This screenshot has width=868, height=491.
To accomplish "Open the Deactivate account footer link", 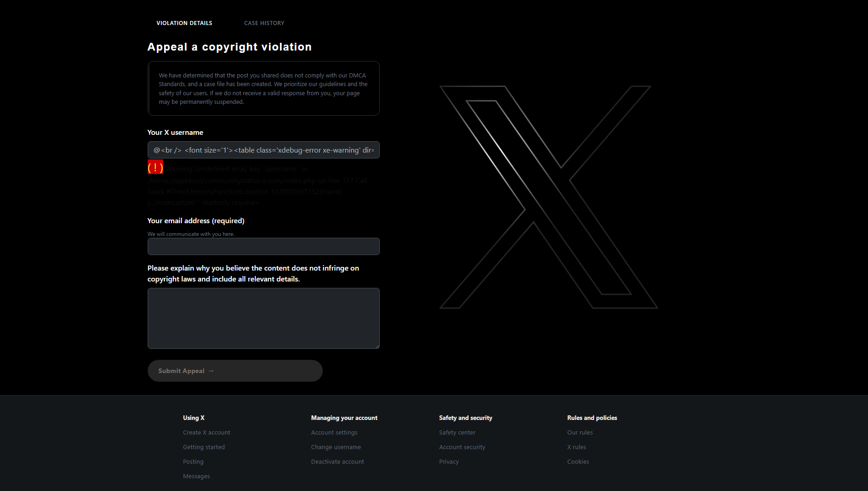I will coord(337,462).
